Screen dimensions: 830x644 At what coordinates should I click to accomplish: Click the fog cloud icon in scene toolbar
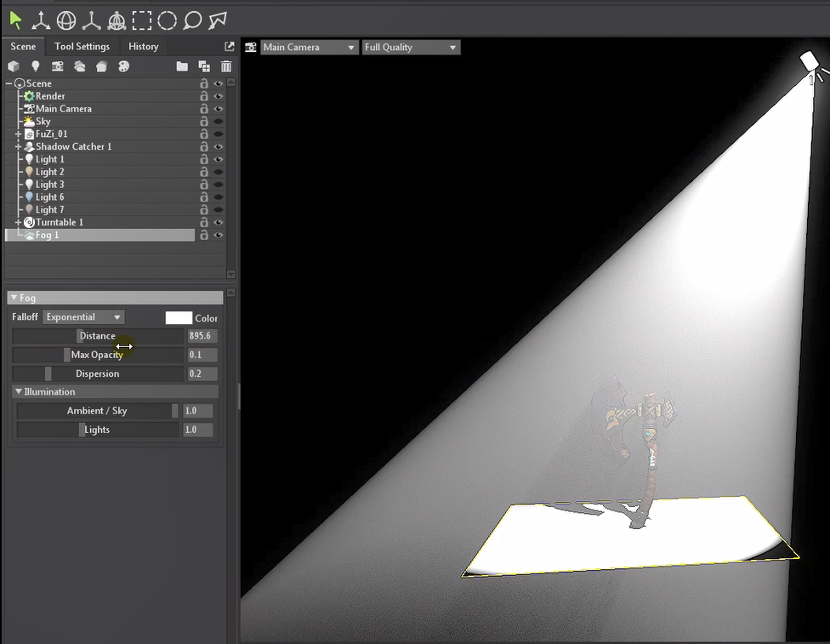80,66
